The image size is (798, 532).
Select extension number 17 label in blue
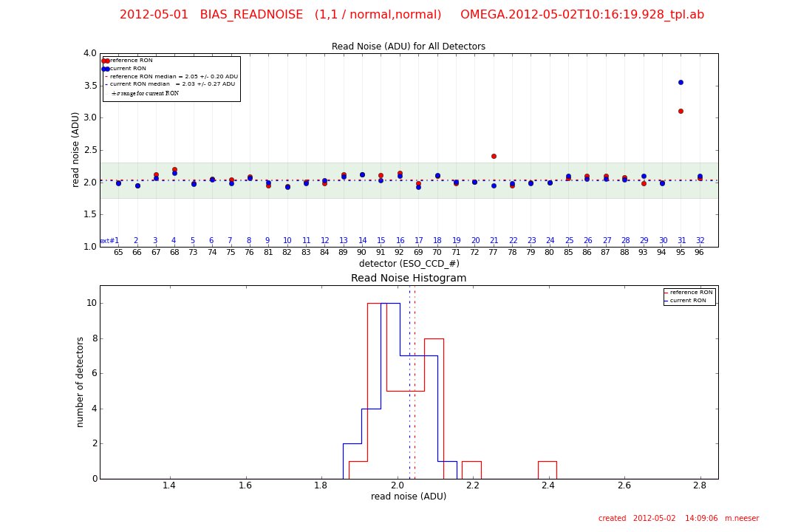point(419,241)
